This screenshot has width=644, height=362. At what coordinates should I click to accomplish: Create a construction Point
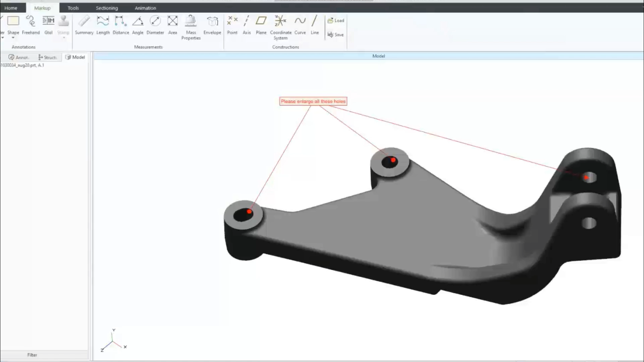coord(232,25)
